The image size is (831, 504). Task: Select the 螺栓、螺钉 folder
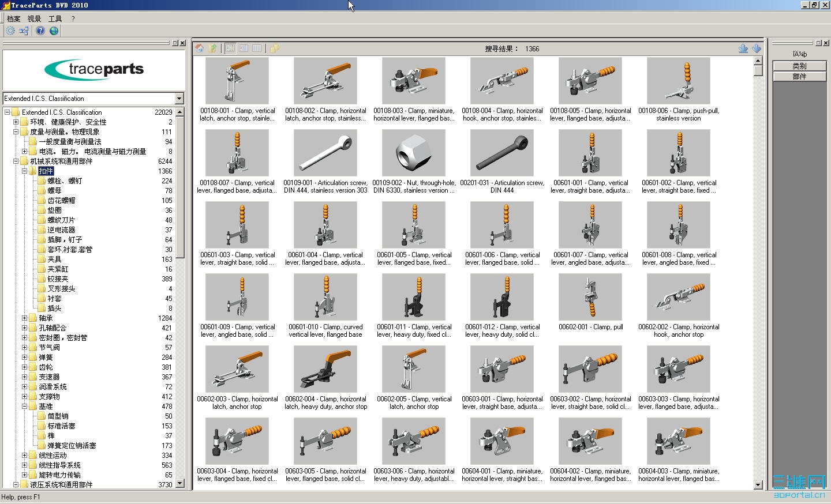pos(65,181)
